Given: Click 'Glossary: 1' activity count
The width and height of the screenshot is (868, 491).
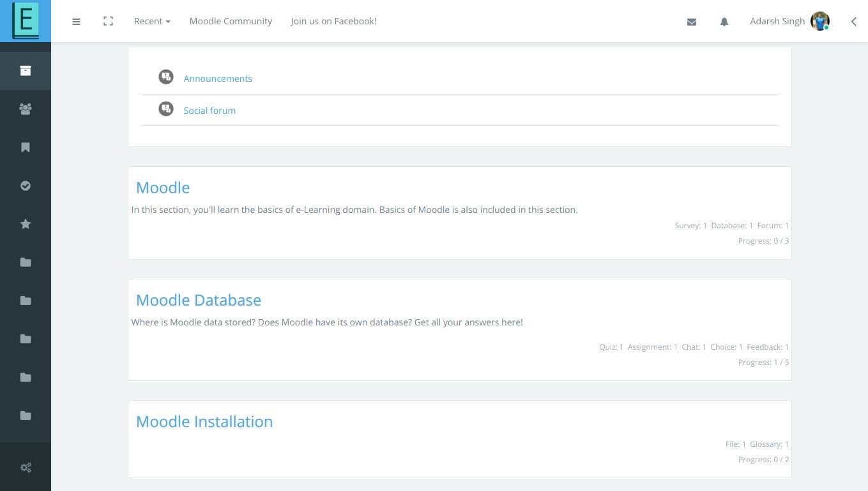Looking at the screenshot, I should (x=769, y=444).
